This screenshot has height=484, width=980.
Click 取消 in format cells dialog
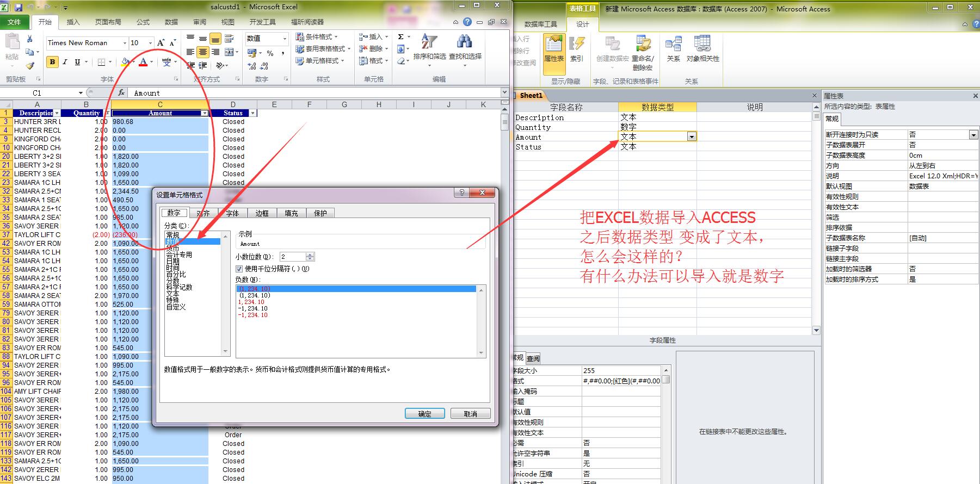(x=471, y=414)
